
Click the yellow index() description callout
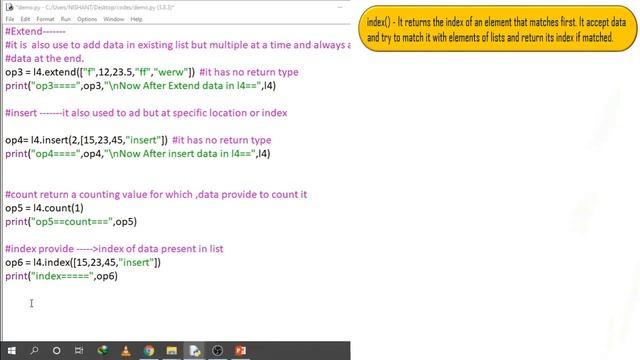click(x=498, y=29)
